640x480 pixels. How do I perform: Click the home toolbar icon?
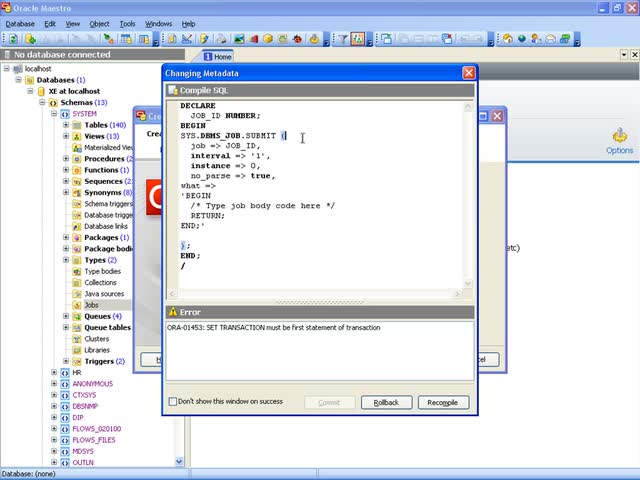click(508, 39)
